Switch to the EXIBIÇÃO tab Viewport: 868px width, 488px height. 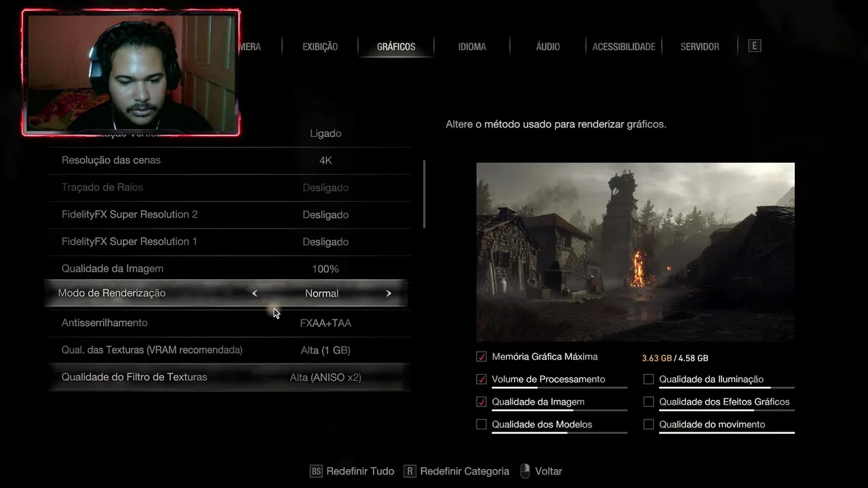point(320,47)
